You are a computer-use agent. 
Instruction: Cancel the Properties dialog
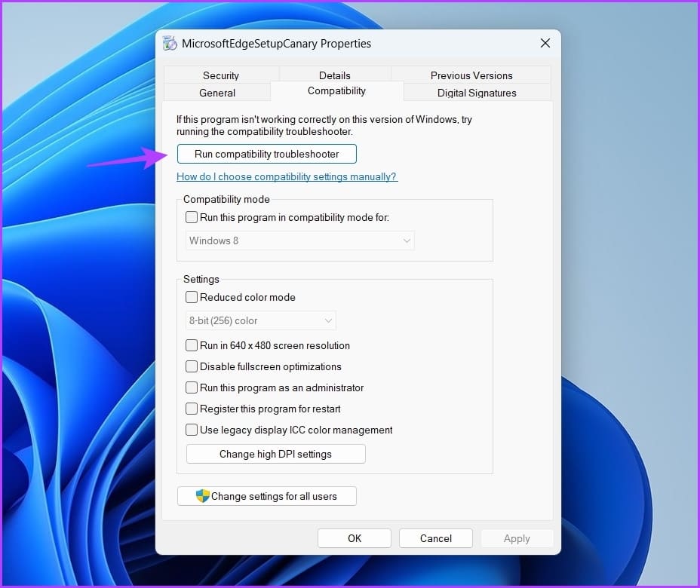click(x=436, y=538)
